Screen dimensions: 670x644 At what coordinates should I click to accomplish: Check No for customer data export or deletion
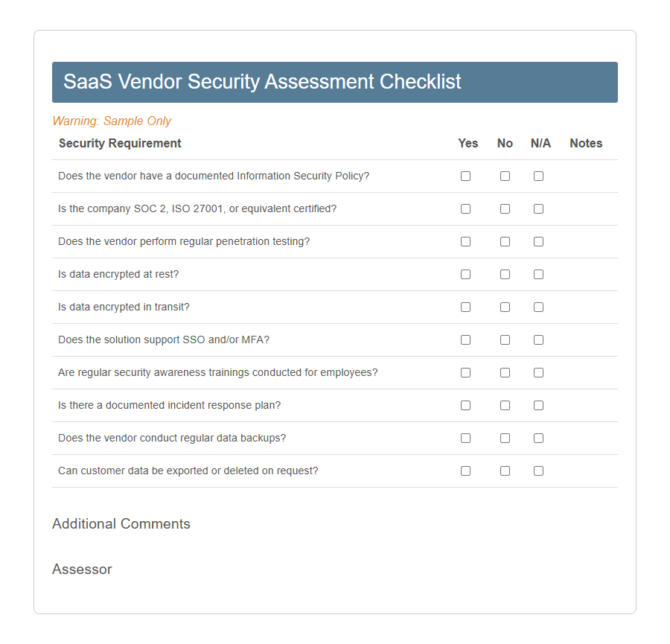tap(505, 471)
